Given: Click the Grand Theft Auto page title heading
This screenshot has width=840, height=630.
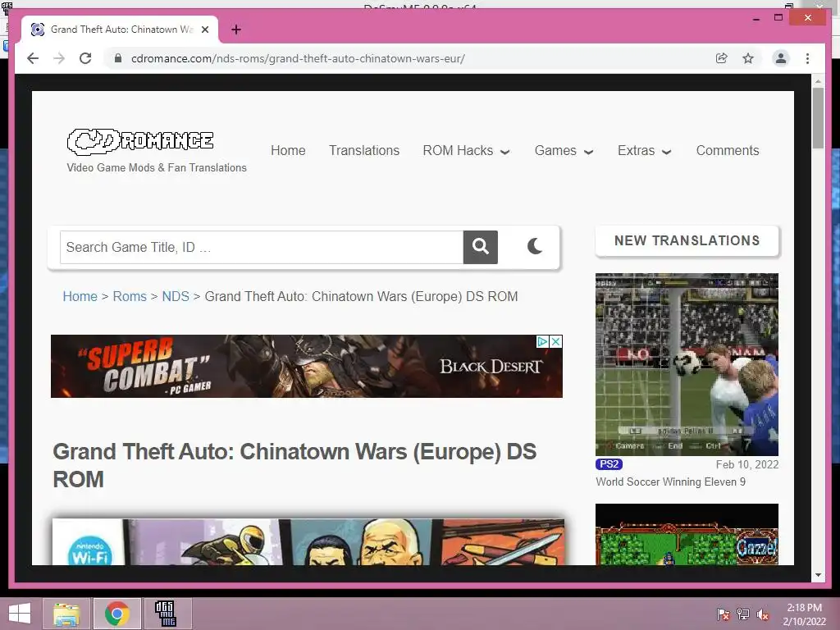Looking at the screenshot, I should pos(294,465).
